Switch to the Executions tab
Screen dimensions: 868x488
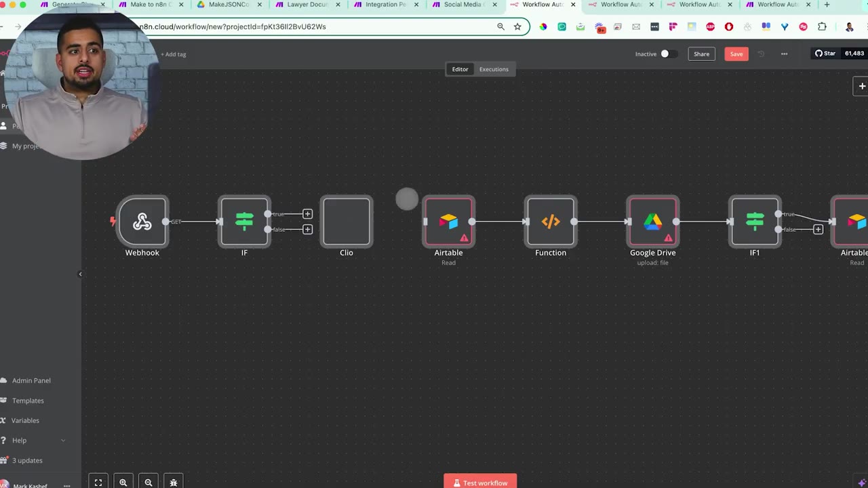494,69
